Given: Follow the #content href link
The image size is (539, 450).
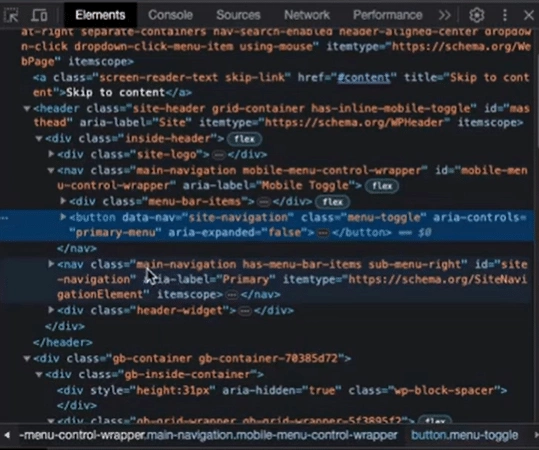Looking at the screenshot, I should [364, 78].
